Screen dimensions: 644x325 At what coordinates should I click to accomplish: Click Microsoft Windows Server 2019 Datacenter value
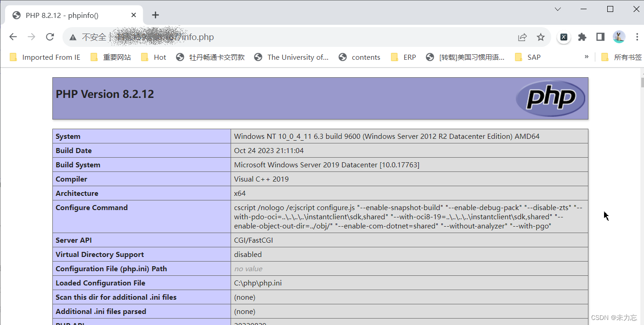[327, 165]
